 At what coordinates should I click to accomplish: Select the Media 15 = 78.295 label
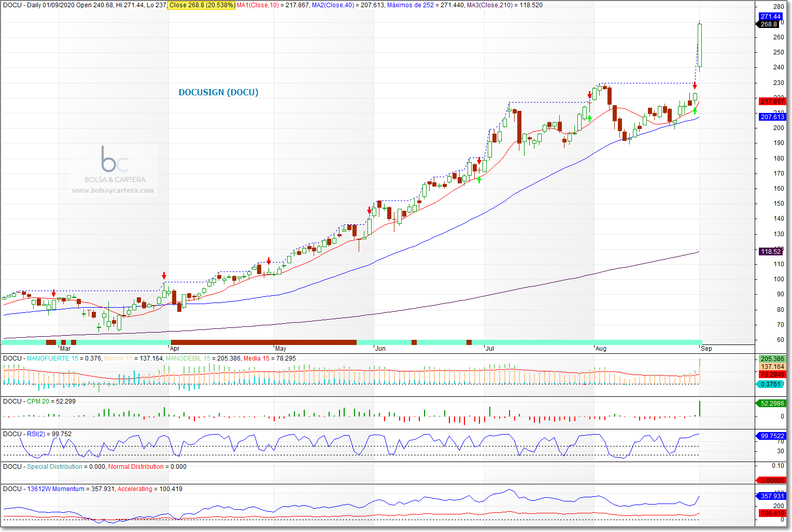(270, 358)
